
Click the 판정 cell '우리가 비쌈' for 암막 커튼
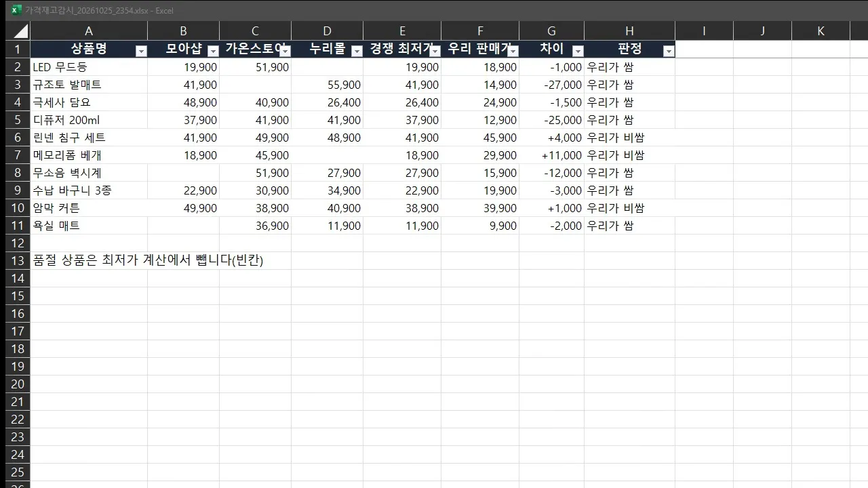pos(629,208)
